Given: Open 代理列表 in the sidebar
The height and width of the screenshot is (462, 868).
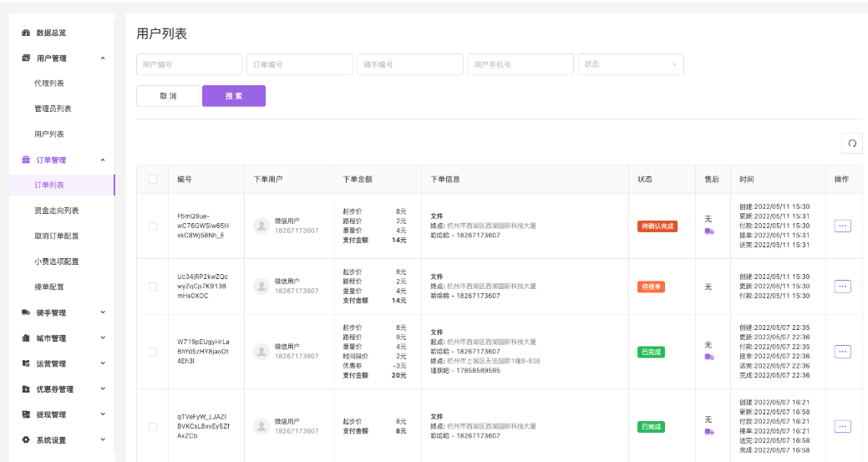Looking at the screenshot, I should 49,84.
